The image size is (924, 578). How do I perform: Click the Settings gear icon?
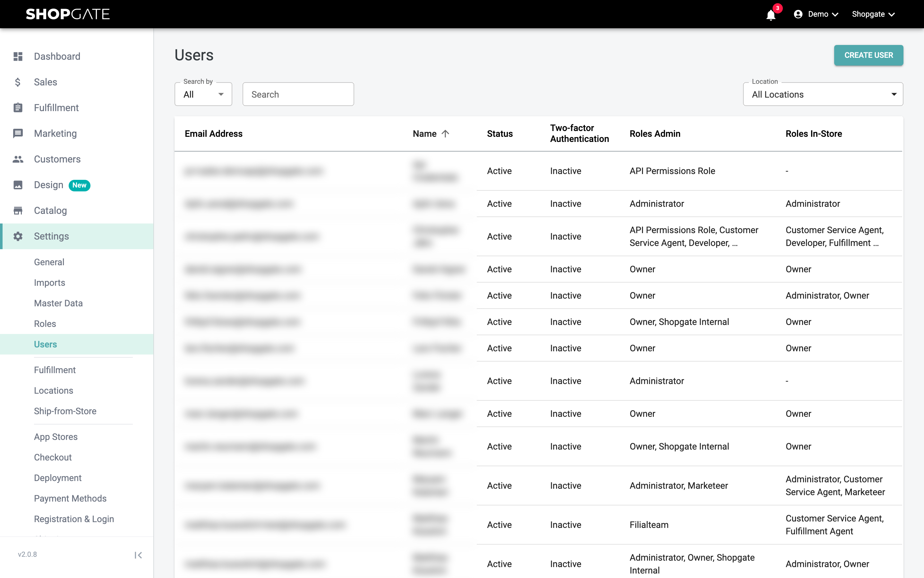pos(18,236)
